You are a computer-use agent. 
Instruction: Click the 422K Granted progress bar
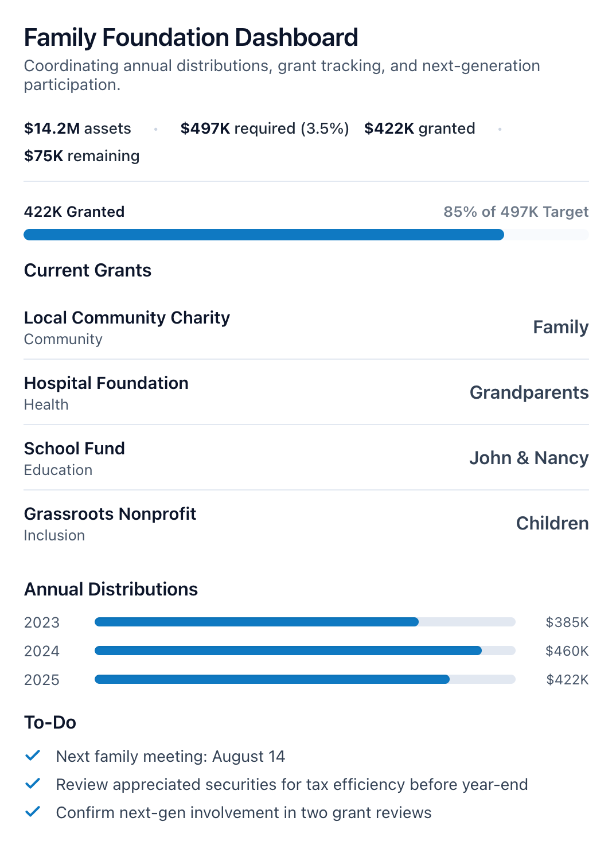tap(306, 235)
